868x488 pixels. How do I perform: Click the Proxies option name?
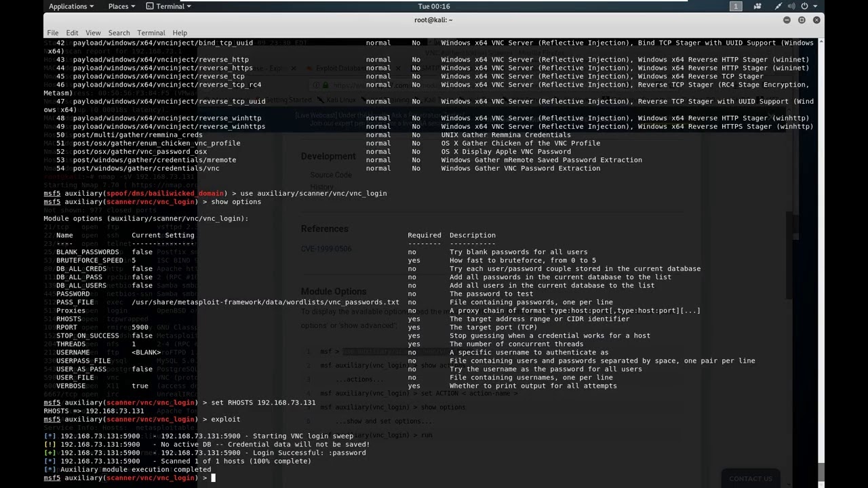[x=71, y=310]
